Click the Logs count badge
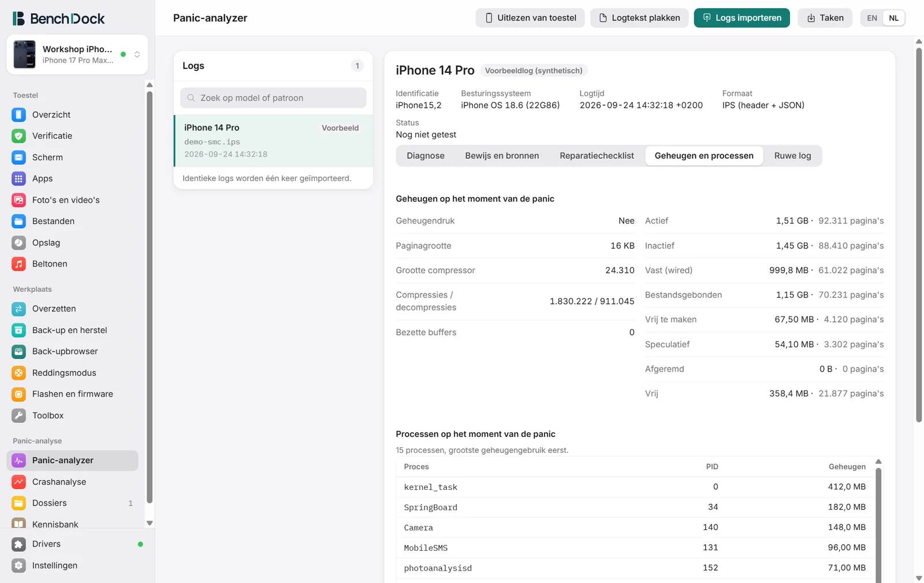The image size is (924, 583). tap(357, 66)
